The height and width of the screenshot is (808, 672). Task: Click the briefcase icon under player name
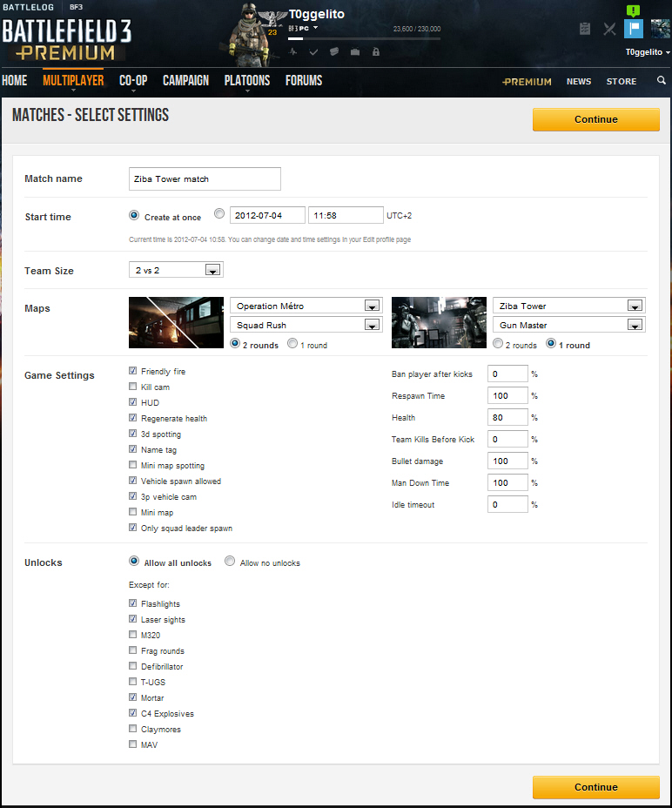pyautogui.click(x=355, y=51)
